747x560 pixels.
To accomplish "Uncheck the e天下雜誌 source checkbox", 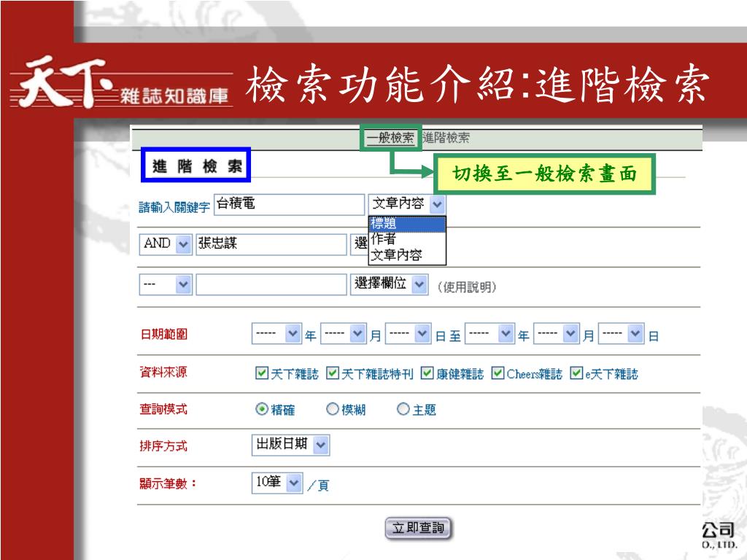I will tap(576, 373).
